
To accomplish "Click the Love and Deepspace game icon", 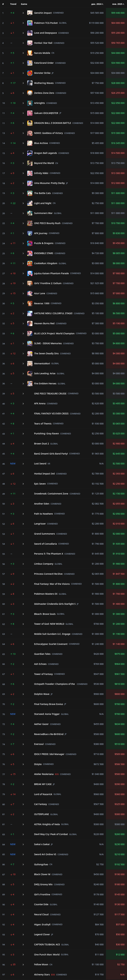I will coord(30,33).
